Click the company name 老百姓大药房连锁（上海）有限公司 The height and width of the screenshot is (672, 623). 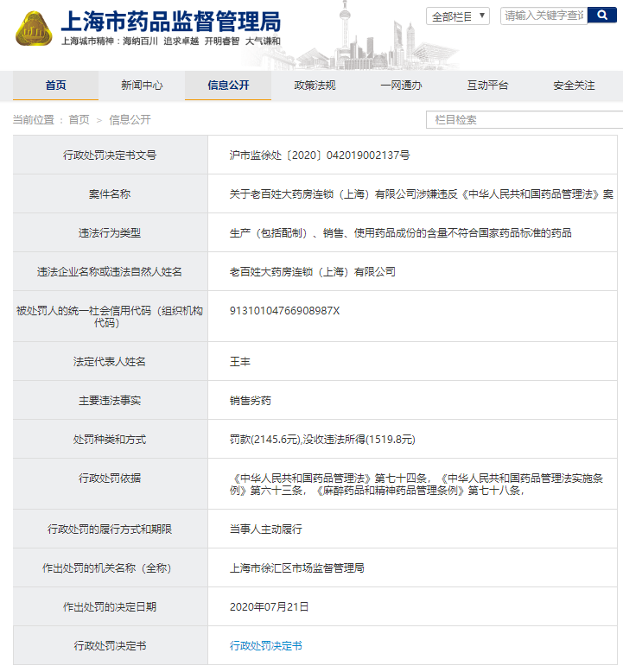(312, 271)
